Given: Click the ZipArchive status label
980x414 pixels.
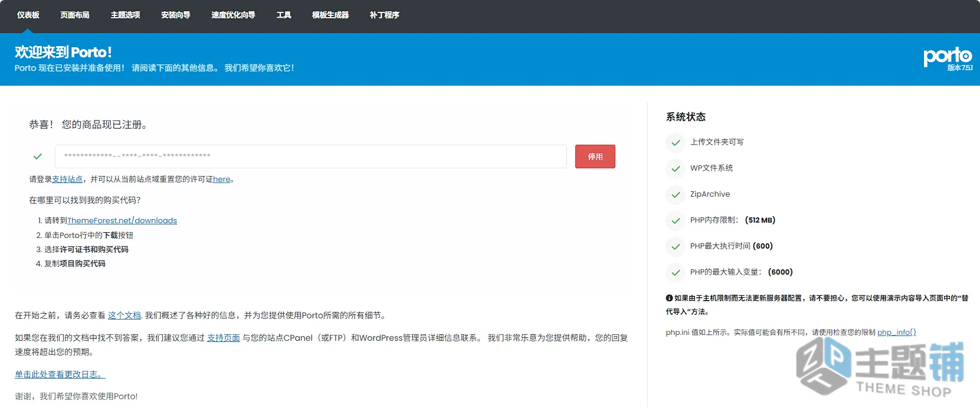Looking at the screenshot, I should [x=710, y=194].
